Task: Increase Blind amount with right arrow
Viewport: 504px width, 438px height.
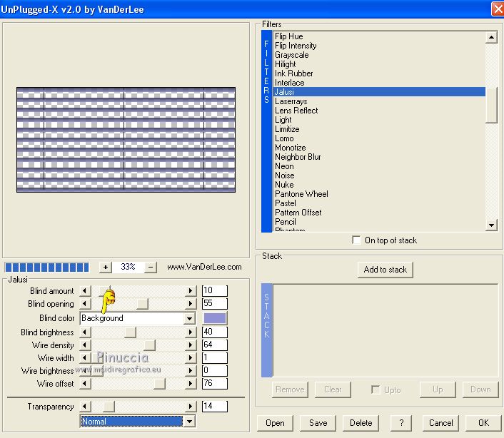Action: [x=191, y=290]
